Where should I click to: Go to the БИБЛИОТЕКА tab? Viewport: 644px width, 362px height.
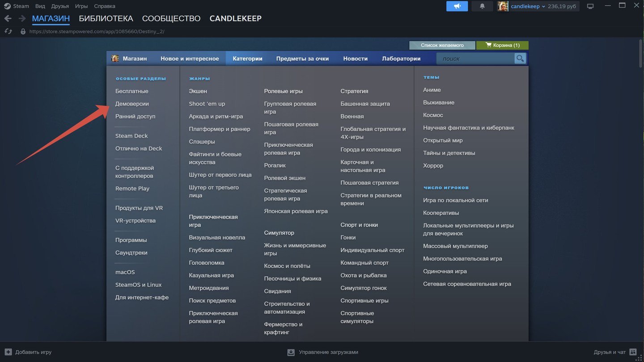pyautogui.click(x=106, y=18)
